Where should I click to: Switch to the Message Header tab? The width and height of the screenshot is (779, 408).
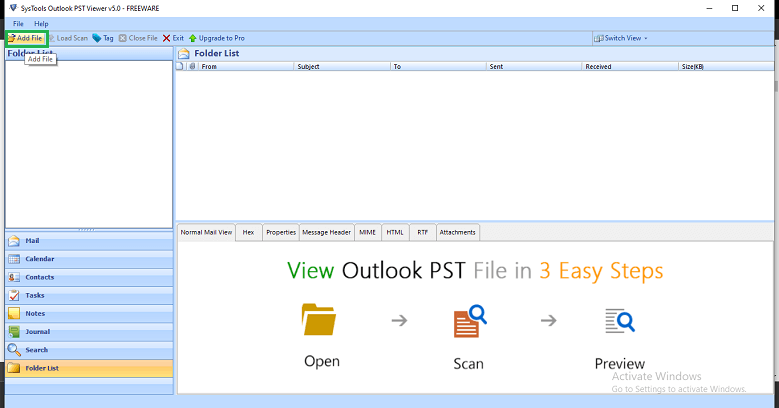click(x=326, y=233)
